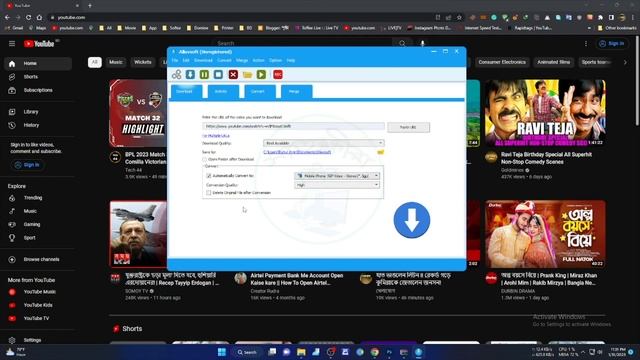
Task: Select Animated films category chip
Action: tap(553, 62)
